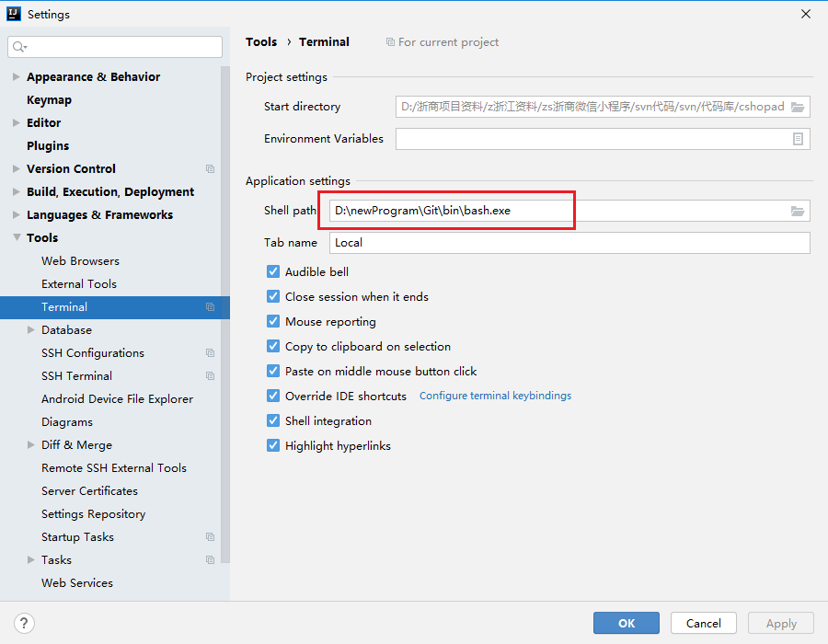Click the project-level icon beside Startup Tasks
This screenshot has width=828, height=644.
(x=210, y=537)
